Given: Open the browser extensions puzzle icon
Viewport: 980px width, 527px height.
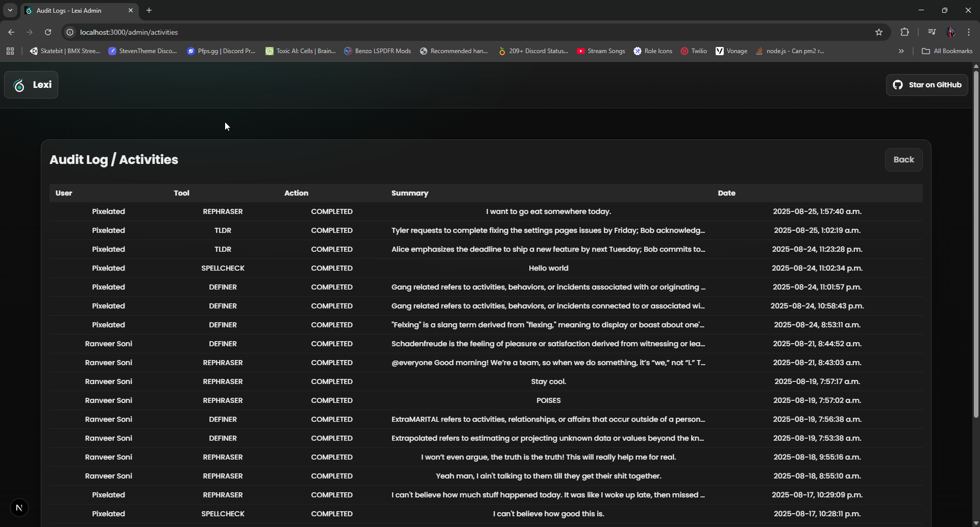Looking at the screenshot, I should tap(904, 32).
